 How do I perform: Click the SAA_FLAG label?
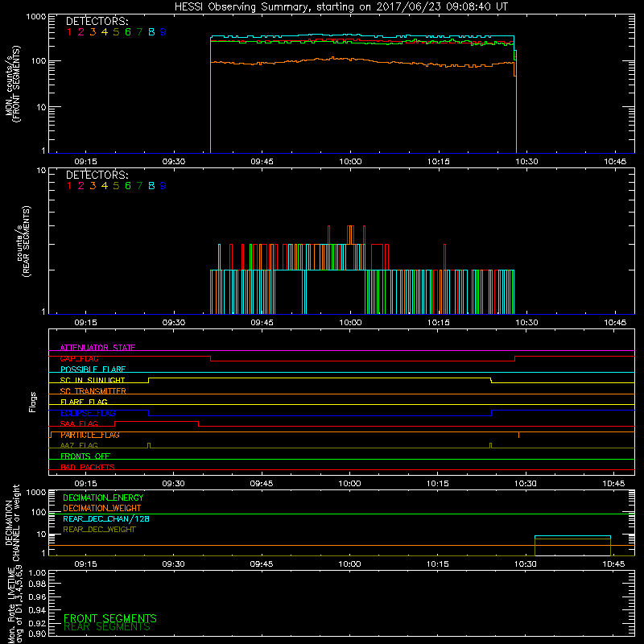click(x=79, y=424)
